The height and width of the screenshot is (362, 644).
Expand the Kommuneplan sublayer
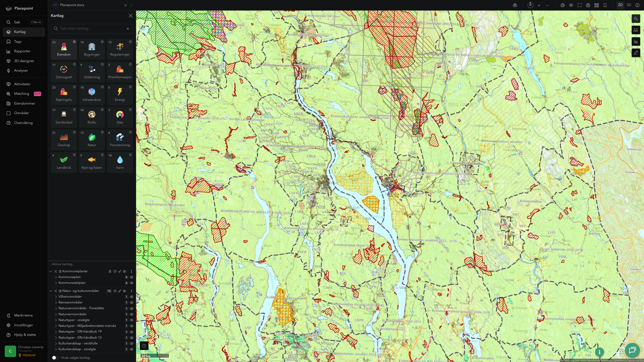[x=56, y=277]
